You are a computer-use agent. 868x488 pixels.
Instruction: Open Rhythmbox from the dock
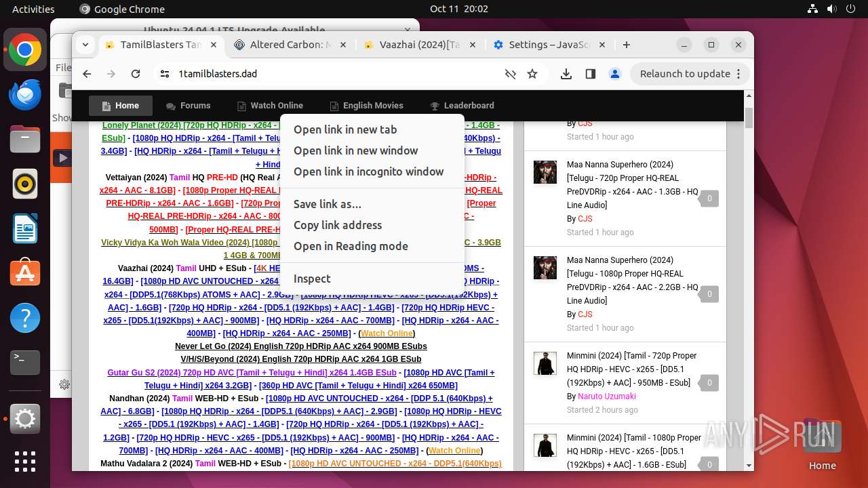[x=25, y=184]
